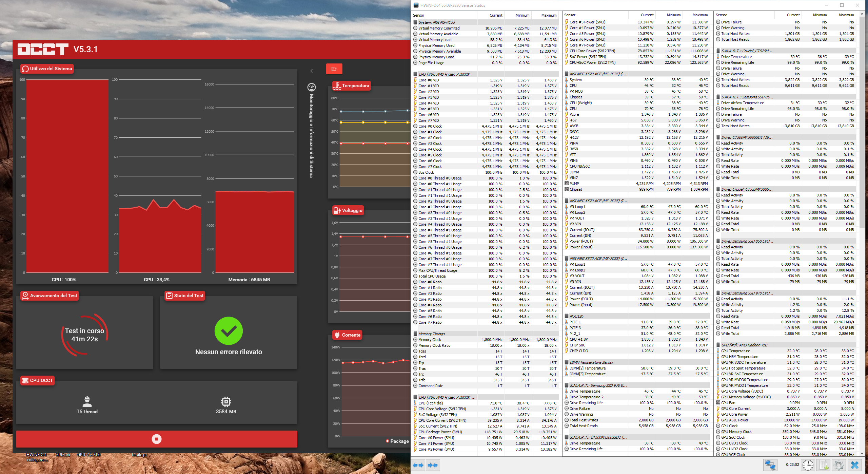Click the Corrente plug badge
The height and width of the screenshot is (474, 868).
347,335
